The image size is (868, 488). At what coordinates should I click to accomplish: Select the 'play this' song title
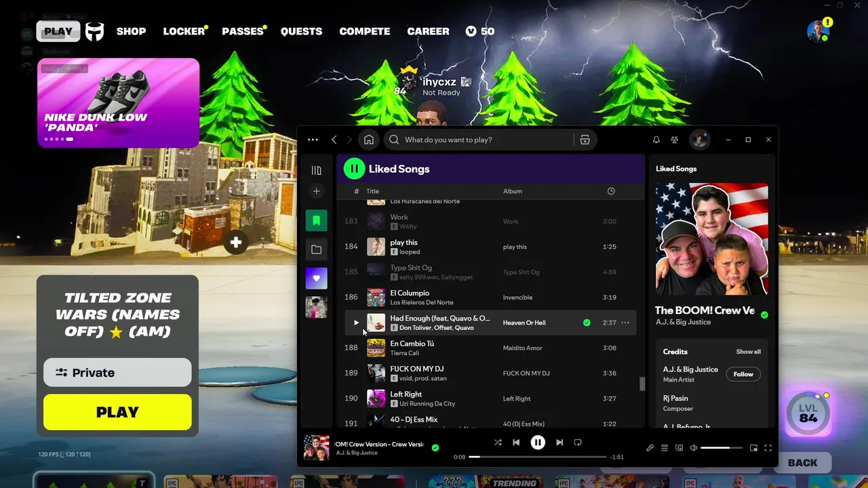403,243
